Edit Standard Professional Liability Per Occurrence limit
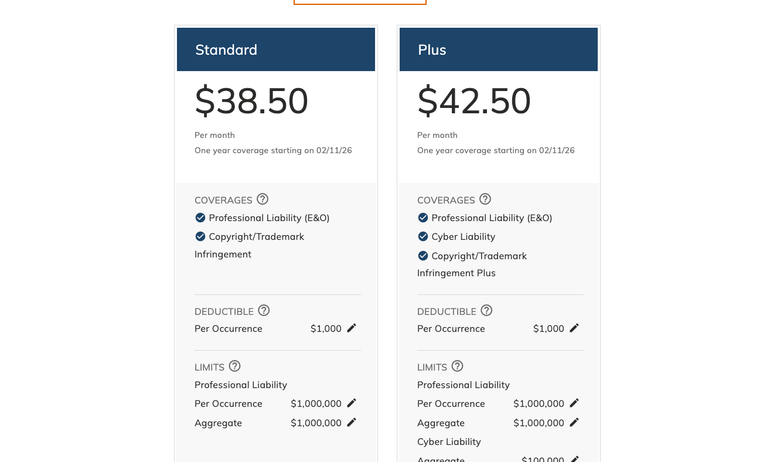770x462 pixels. pyautogui.click(x=352, y=403)
